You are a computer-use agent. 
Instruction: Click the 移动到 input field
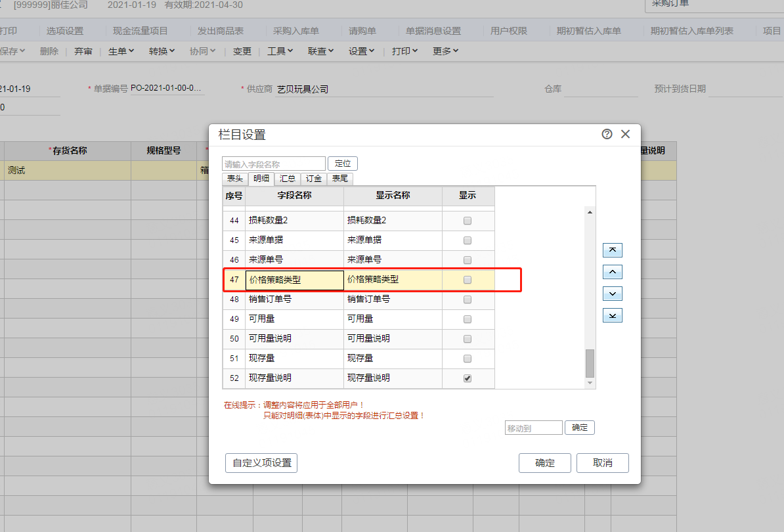[x=533, y=428]
